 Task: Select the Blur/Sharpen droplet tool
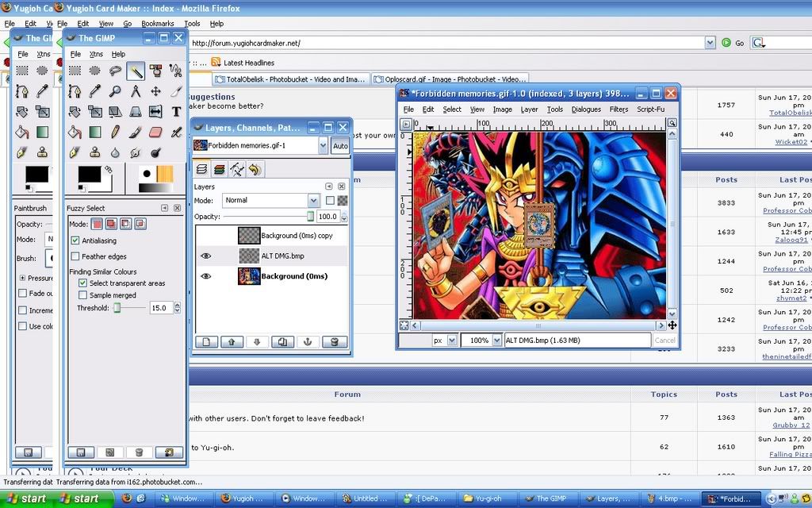[x=115, y=152]
